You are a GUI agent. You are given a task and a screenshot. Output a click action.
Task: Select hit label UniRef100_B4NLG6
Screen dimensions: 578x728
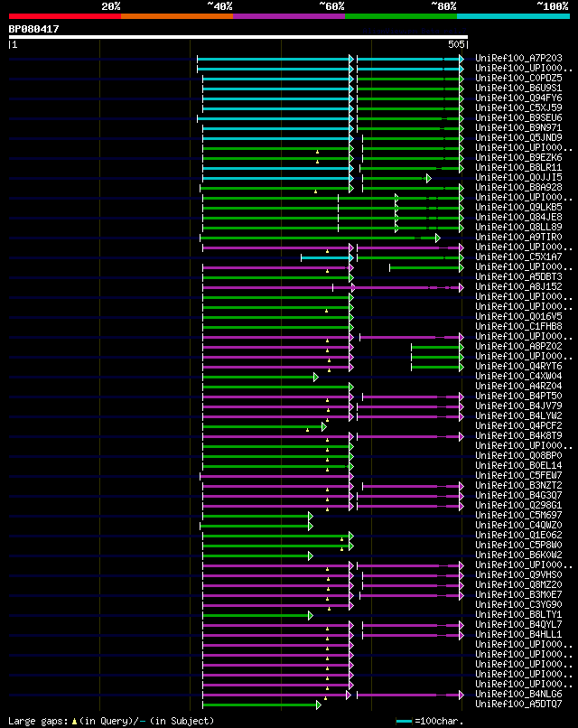pyautogui.click(x=518, y=694)
